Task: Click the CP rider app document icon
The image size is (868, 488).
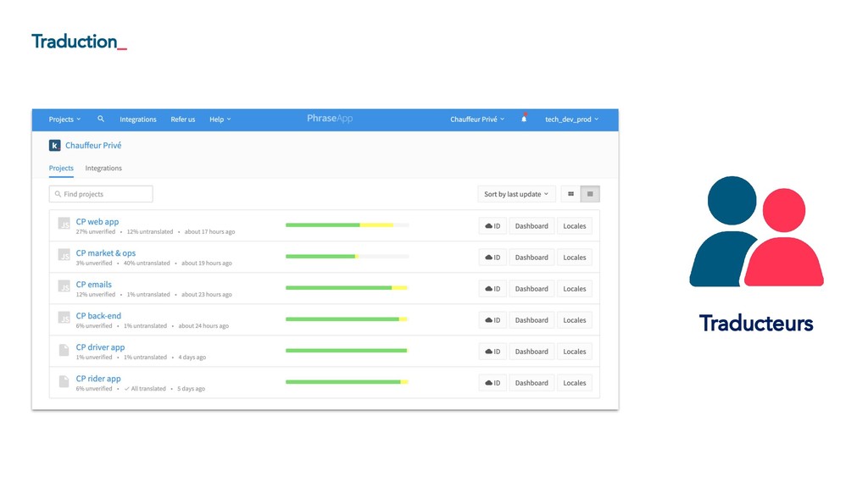Action: (64, 381)
